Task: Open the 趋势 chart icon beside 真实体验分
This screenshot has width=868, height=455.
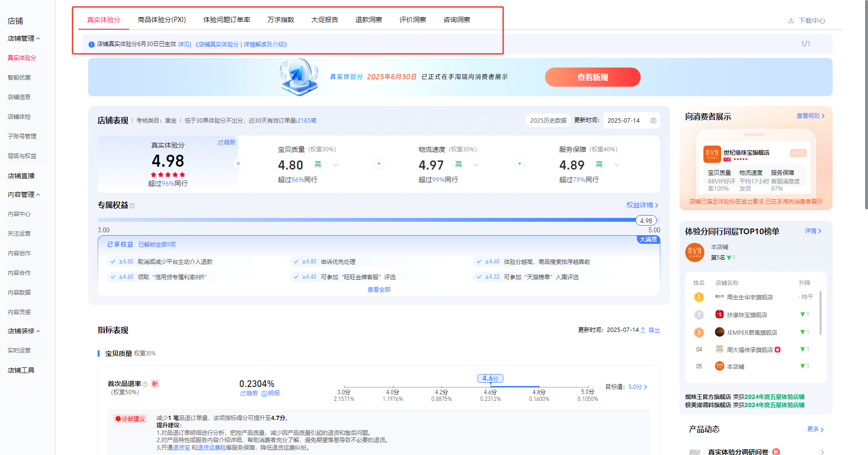Action: (221, 142)
